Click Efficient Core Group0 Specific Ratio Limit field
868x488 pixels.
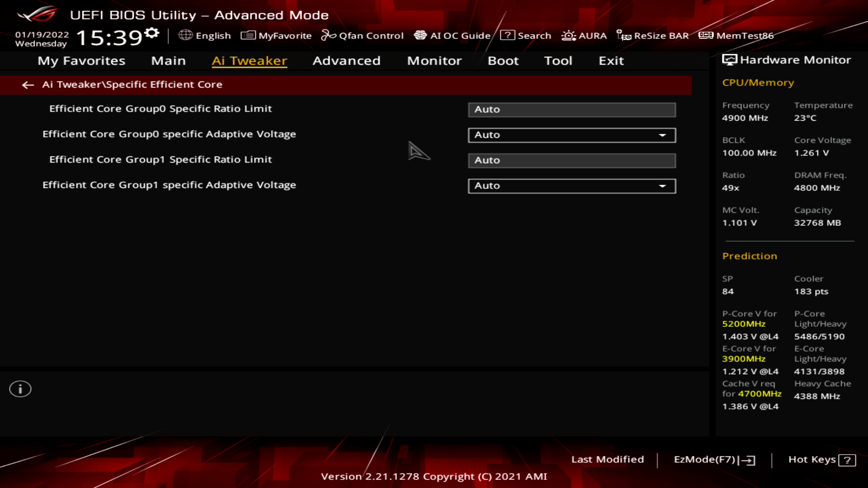click(572, 109)
